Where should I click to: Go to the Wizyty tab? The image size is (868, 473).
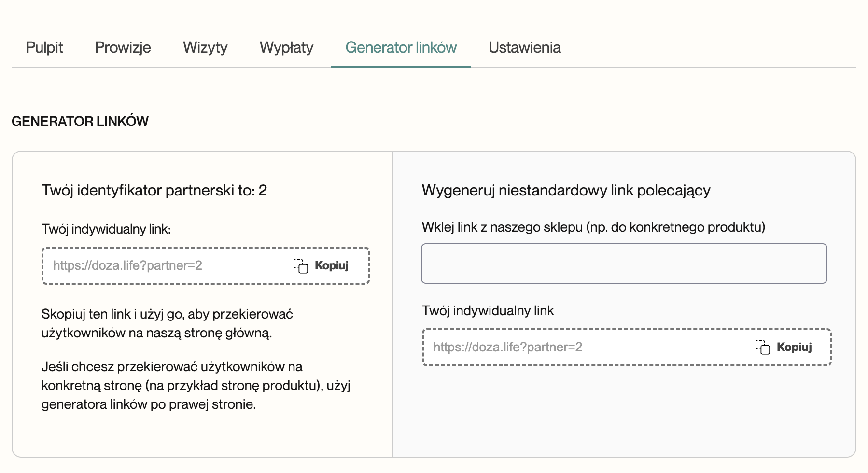pos(205,47)
